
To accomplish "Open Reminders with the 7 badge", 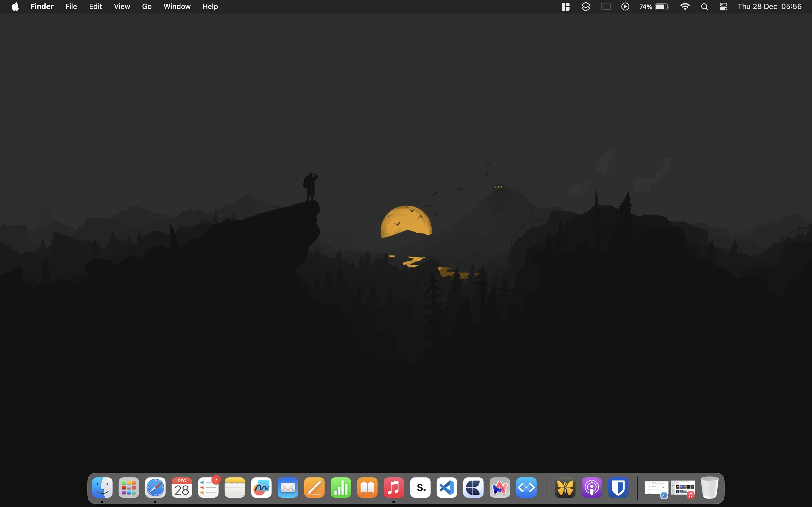I will tap(208, 488).
